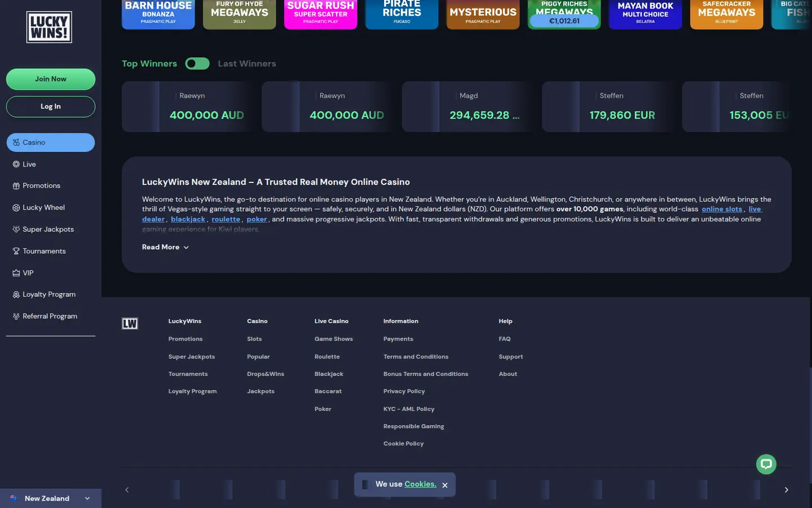The image size is (812, 508).
Task: Open KYC - AML Policy link
Action: (409, 409)
